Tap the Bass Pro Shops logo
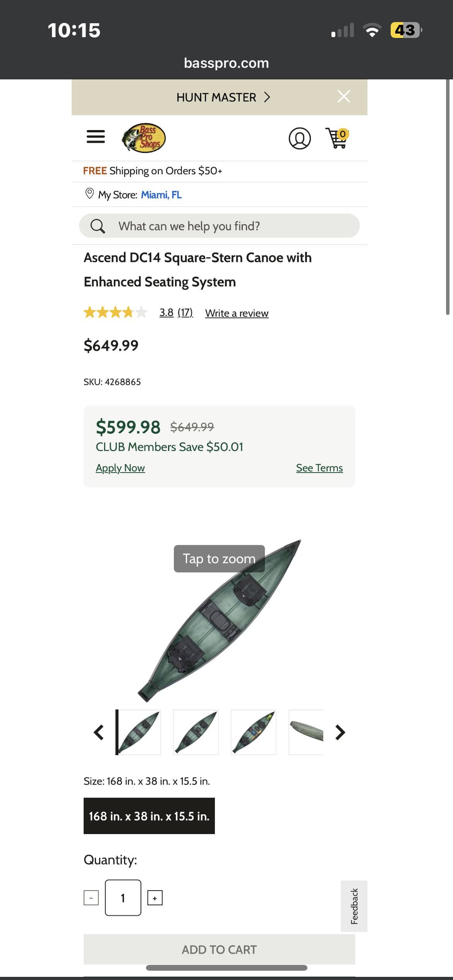This screenshot has width=453, height=980. point(144,138)
